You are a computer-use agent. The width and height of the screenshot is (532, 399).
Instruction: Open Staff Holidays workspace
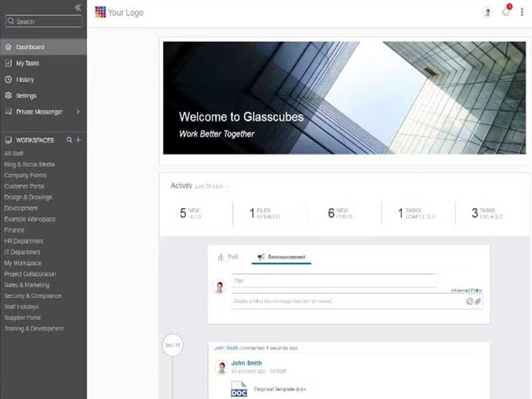pyautogui.click(x=21, y=307)
